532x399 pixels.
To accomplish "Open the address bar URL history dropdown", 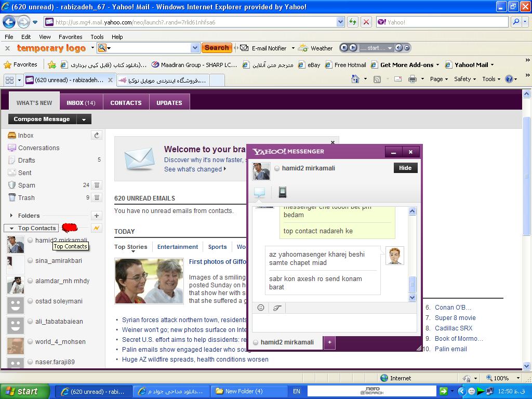I will [341, 22].
